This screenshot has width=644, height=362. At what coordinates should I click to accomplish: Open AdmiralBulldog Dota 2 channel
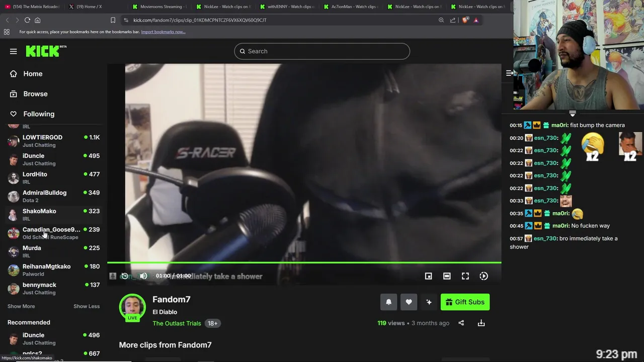coord(53,196)
